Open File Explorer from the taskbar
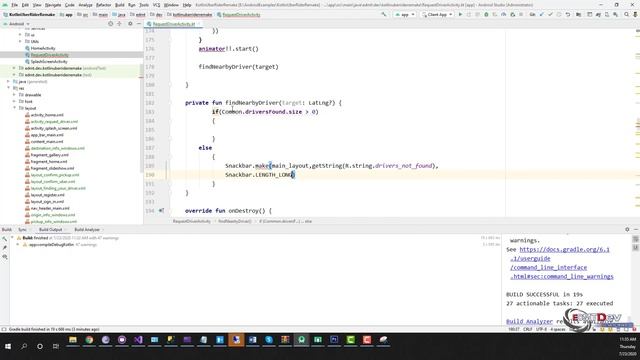 point(73,340)
